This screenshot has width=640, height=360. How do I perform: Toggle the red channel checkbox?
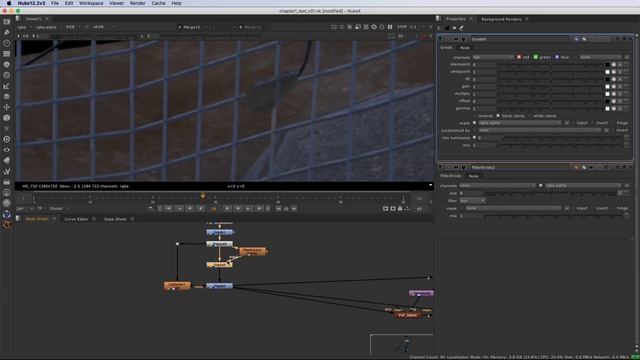(x=519, y=57)
